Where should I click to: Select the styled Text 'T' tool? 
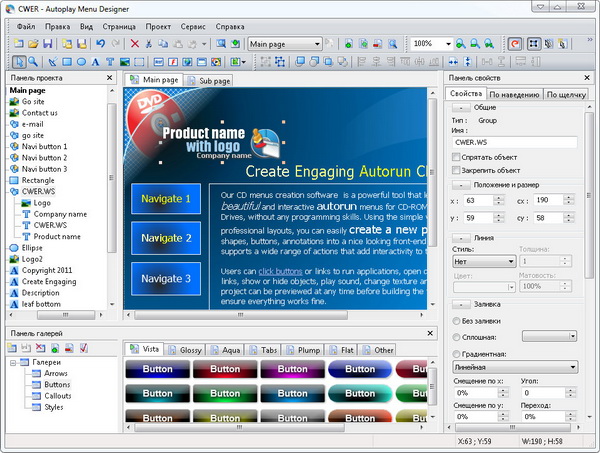110,62
